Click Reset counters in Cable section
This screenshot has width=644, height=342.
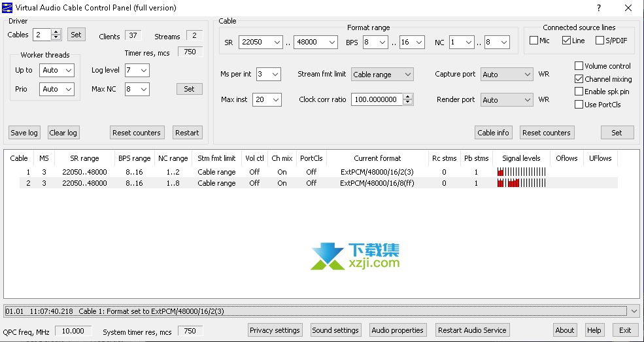click(546, 133)
